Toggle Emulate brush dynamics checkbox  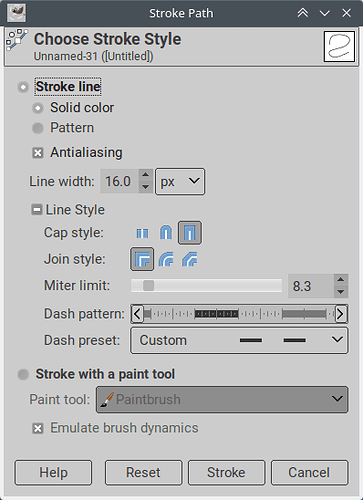pos(38,429)
